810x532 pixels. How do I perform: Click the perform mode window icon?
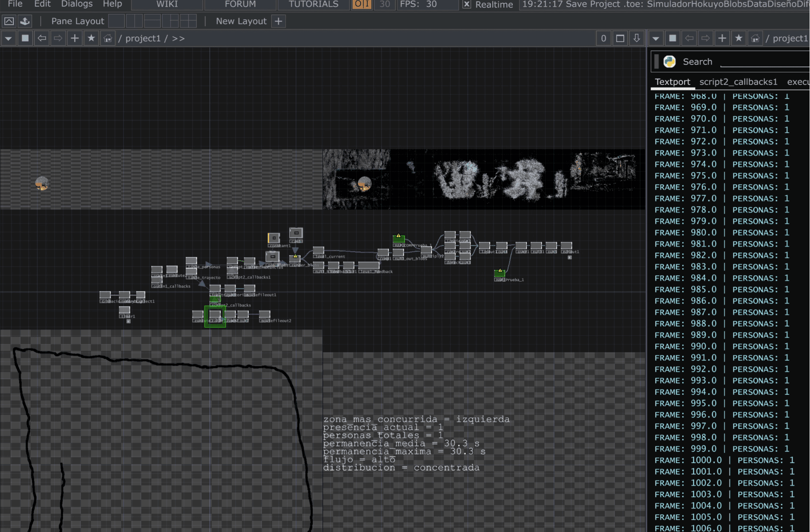pos(9,21)
